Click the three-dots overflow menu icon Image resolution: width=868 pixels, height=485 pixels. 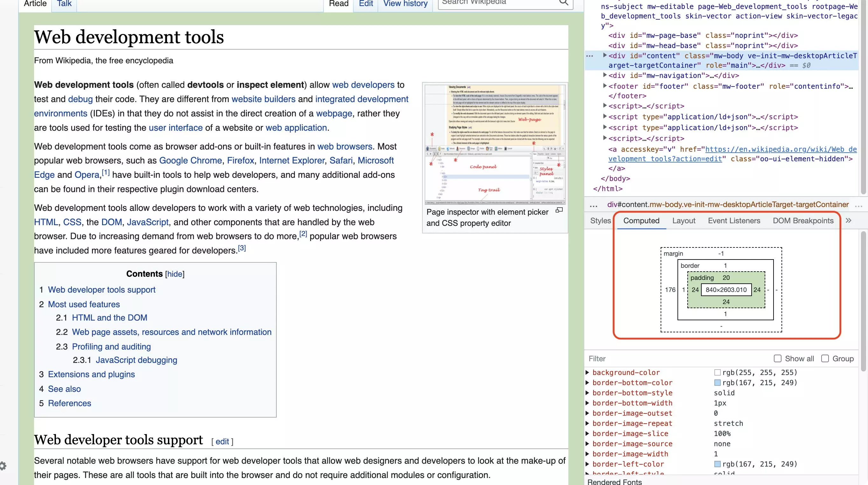pyautogui.click(x=589, y=55)
